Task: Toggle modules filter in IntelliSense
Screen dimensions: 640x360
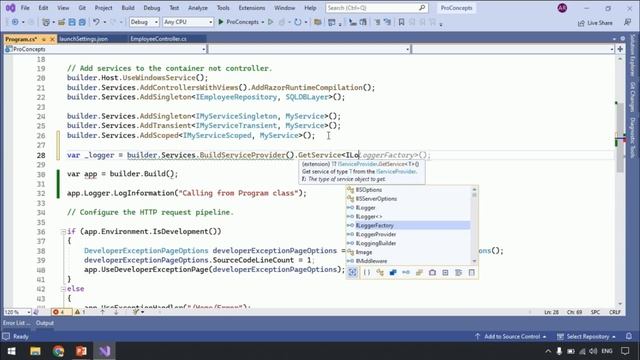Action: 393,272
